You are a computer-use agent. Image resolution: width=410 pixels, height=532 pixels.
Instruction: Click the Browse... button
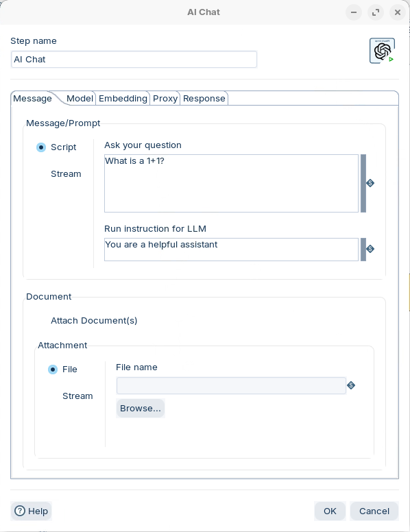(x=141, y=408)
